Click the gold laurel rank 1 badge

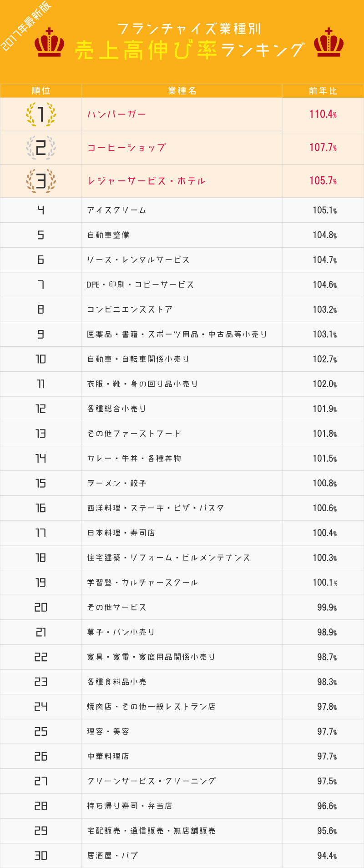(41, 115)
